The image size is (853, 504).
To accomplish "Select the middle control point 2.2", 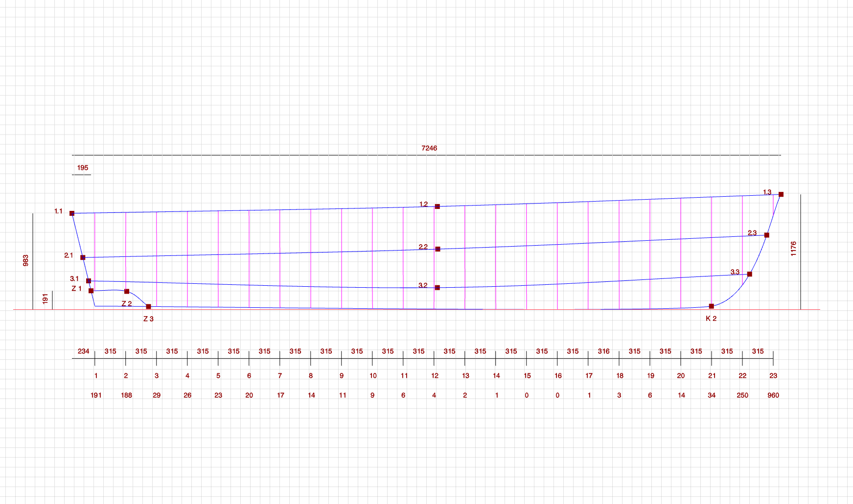I will click(438, 249).
